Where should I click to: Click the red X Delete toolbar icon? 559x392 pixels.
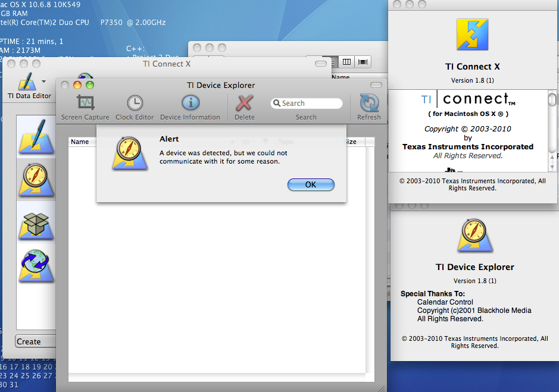(245, 104)
